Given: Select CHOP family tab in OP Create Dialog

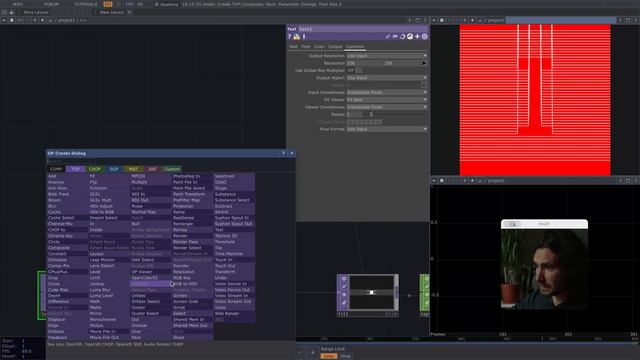Looking at the screenshot, I should pos(95,169).
